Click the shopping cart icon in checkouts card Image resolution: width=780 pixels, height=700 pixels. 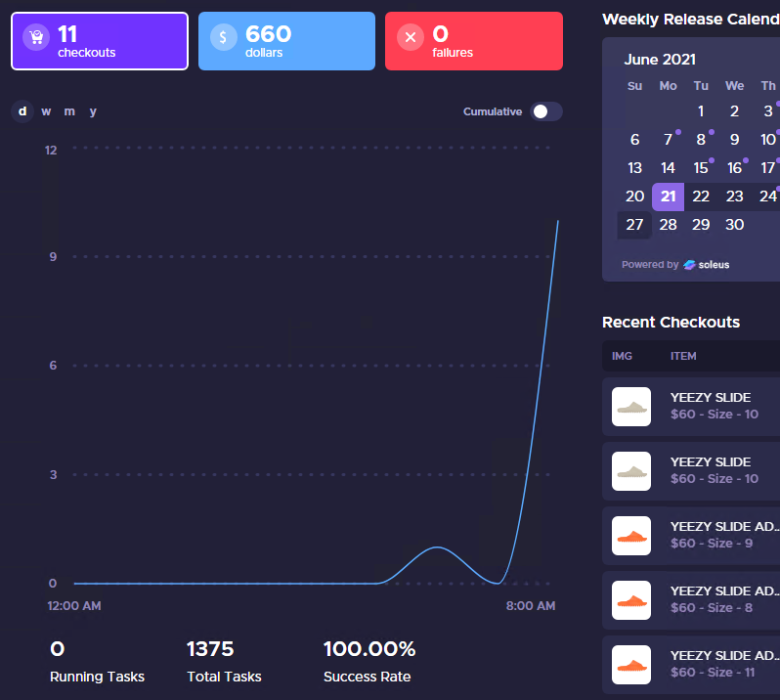coord(36,37)
